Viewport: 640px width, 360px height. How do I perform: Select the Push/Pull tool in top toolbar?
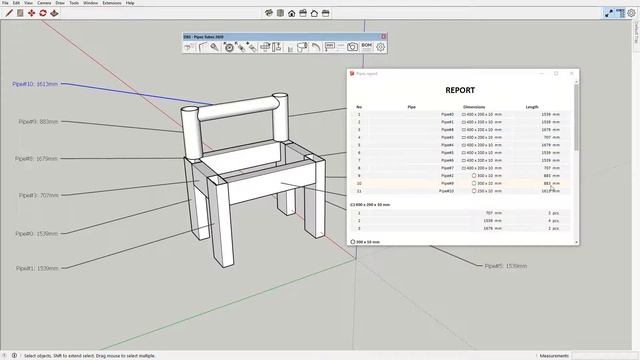click(x=54, y=13)
